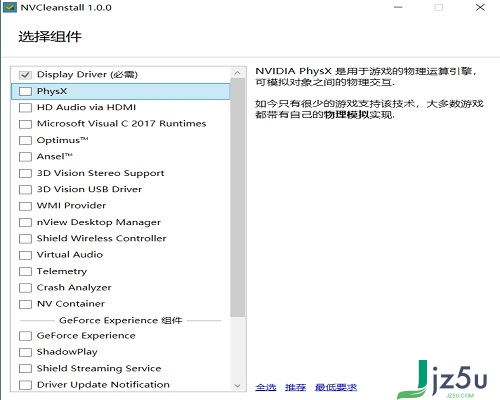Click the scrollbar down arrow
Image resolution: width=500 pixels, height=400 pixels.
(x=237, y=385)
